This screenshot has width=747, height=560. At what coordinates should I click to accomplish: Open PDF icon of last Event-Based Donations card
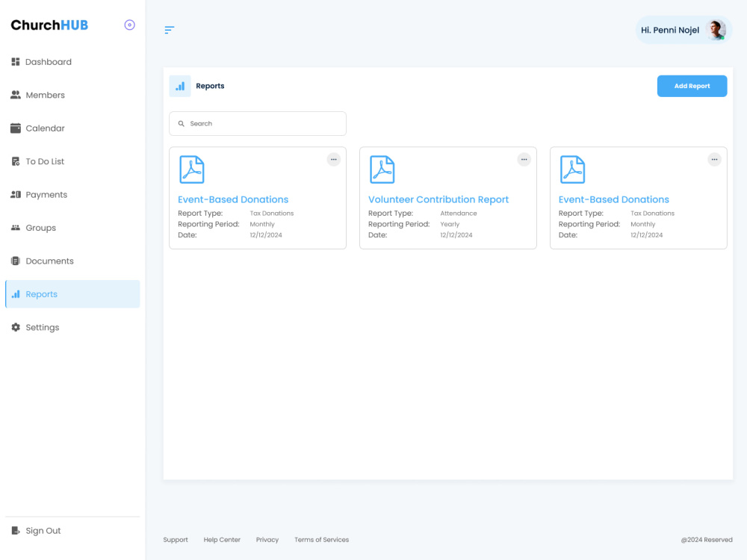(573, 169)
